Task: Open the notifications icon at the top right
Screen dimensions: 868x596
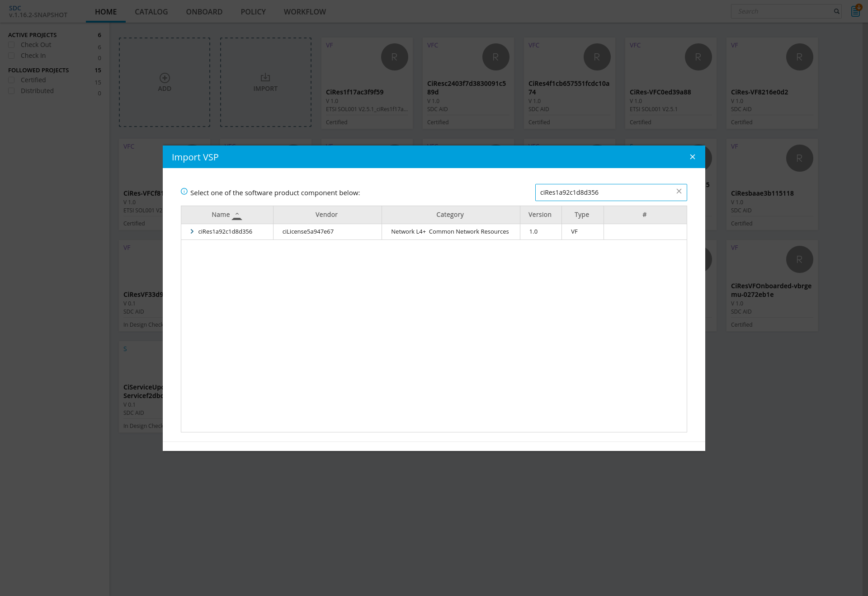Action: (855, 11)
